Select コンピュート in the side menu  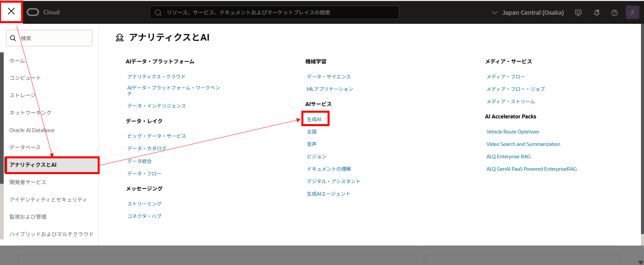click(25, 78)
